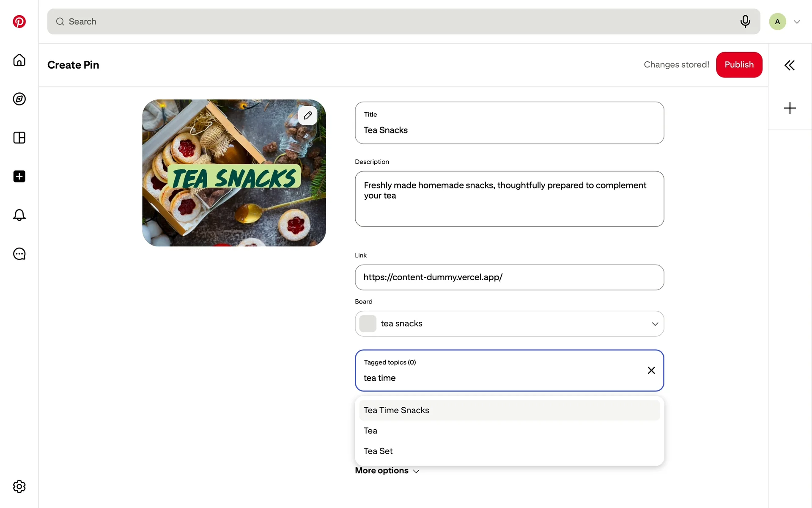Go to the Home feed icon
This screenshot has height=508, width=812.
(x=19, y=60)
